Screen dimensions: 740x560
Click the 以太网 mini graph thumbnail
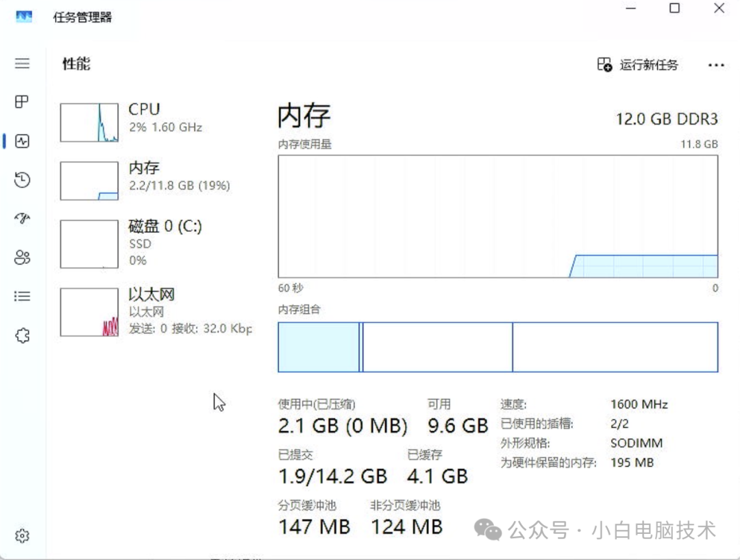point(89,313)
